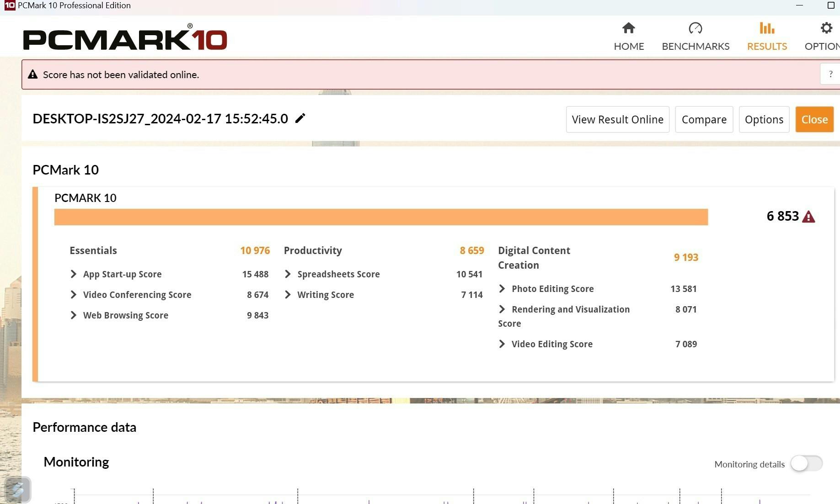Click the Video Editing value 7 089
The image size is (840, 504).
pos(686,344)
